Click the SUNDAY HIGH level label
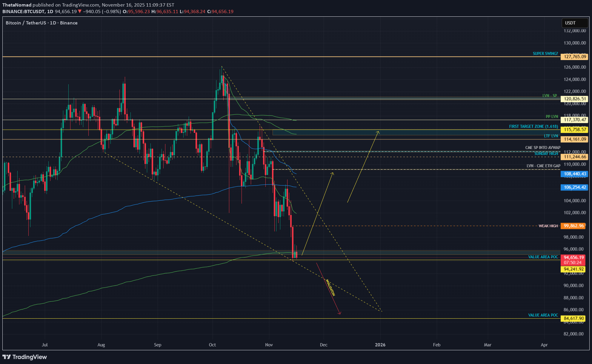592x364 pixels. pyautogui.click(x=546, y=153)
